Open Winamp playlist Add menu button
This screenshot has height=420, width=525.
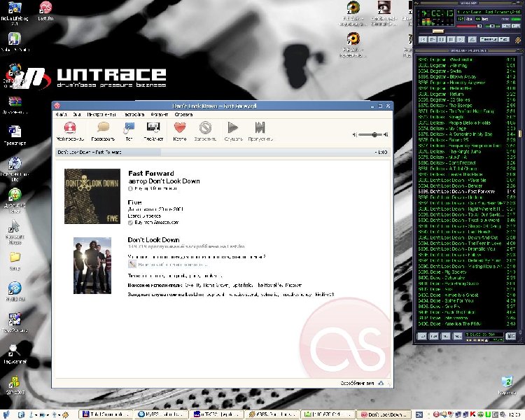[422, 335]
